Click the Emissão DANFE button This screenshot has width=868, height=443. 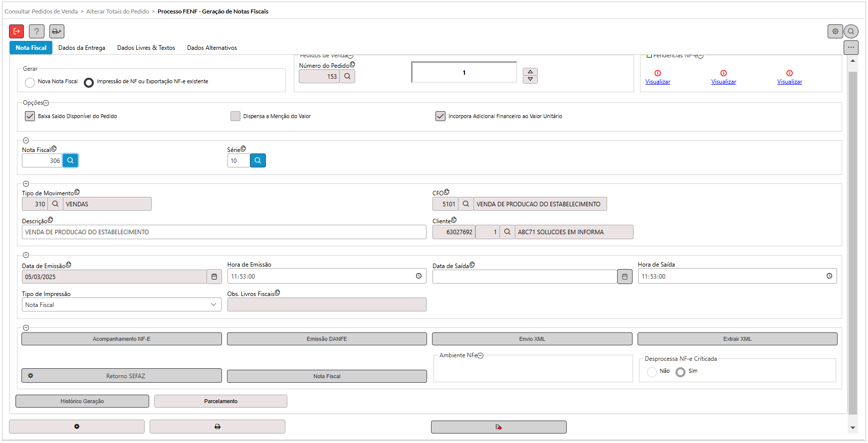pyautogui.click(x=327, y=339)
